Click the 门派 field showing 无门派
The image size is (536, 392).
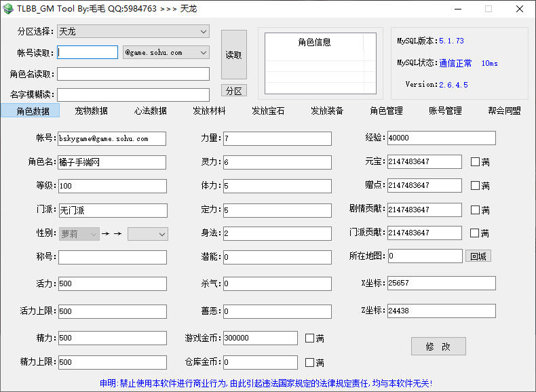pos(113,210)
